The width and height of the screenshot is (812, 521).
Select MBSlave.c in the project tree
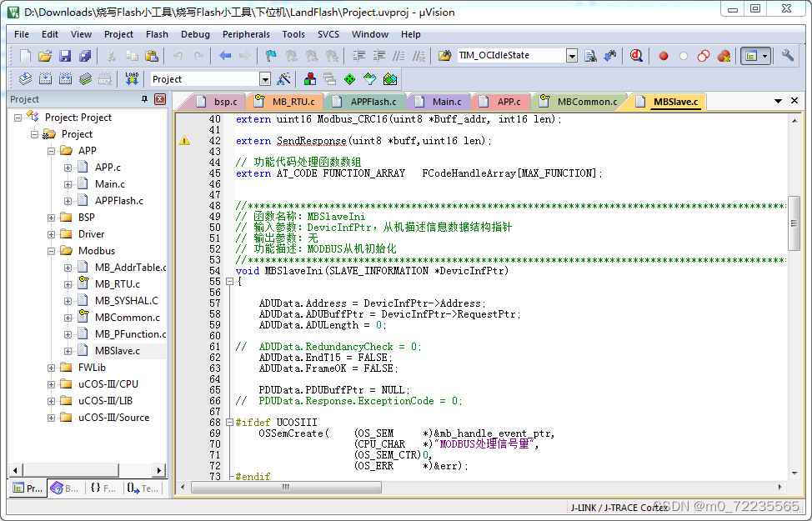[x=117, y=351]
